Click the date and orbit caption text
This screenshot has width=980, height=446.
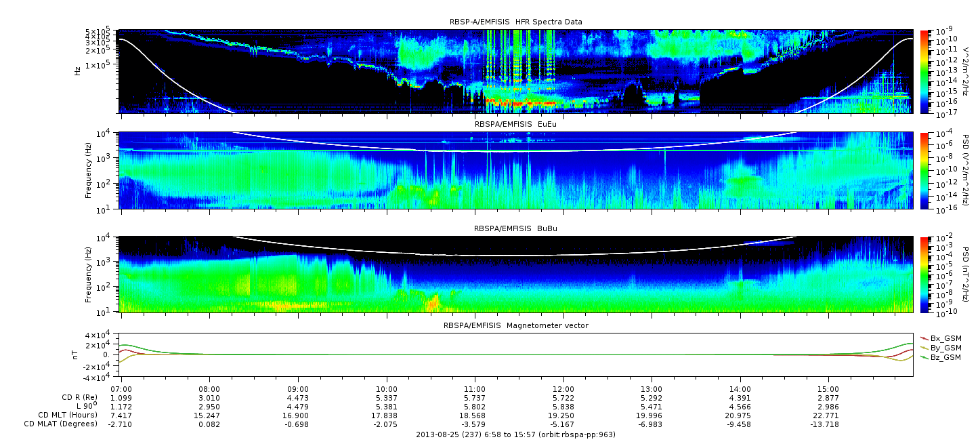(516, 434)
